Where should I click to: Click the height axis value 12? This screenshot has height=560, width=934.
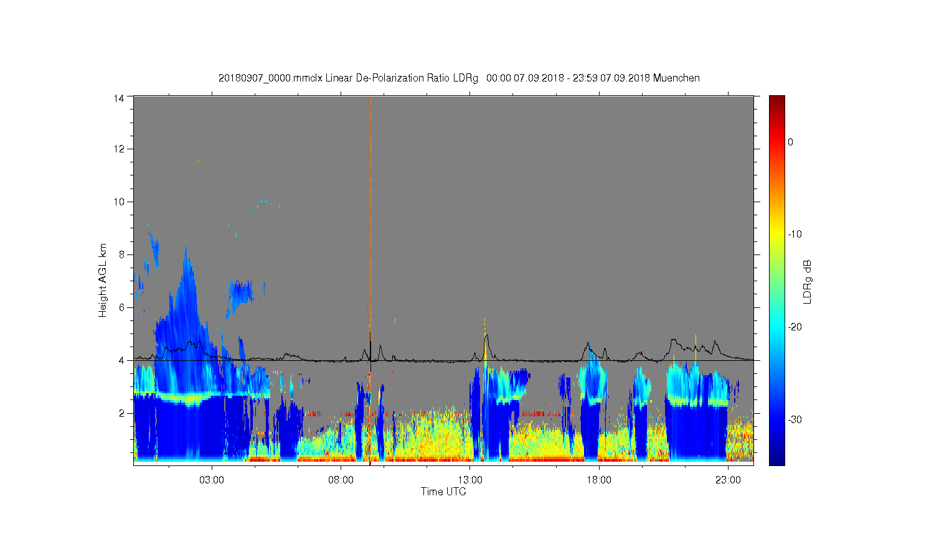118,149
